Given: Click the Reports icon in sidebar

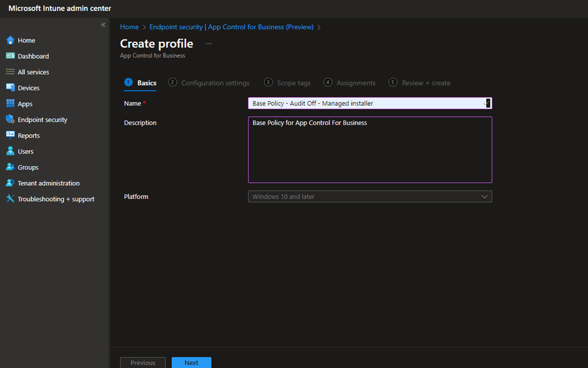Looking at the screenshot, I should (x=10, y=135).
